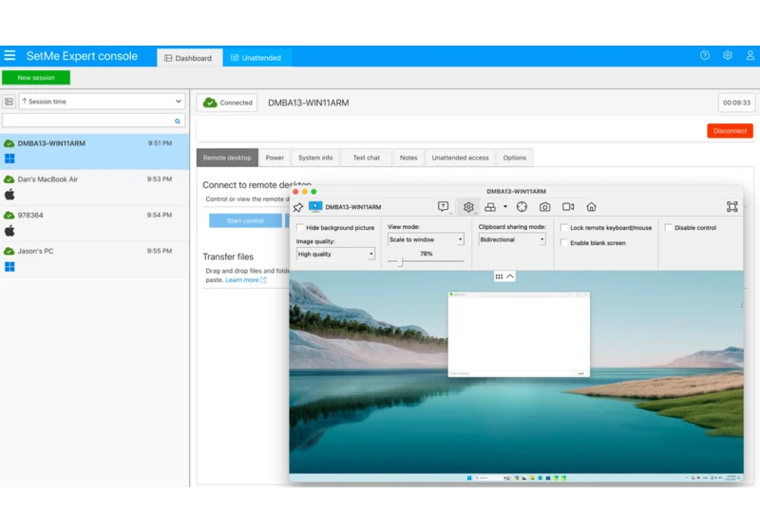Click the home icon in viewer toolbar
This screenshot has width=760, height=532.
[591, 207]
